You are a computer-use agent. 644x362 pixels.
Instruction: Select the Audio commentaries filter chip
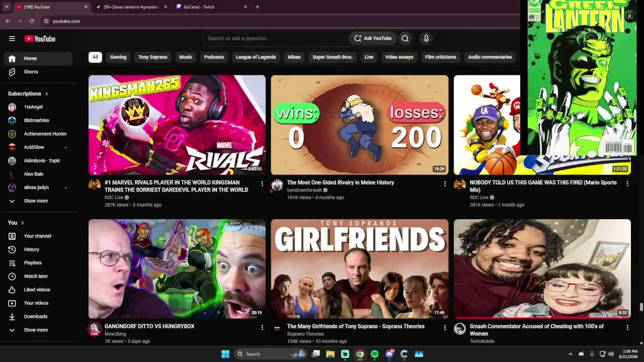(x=490, y=57)
